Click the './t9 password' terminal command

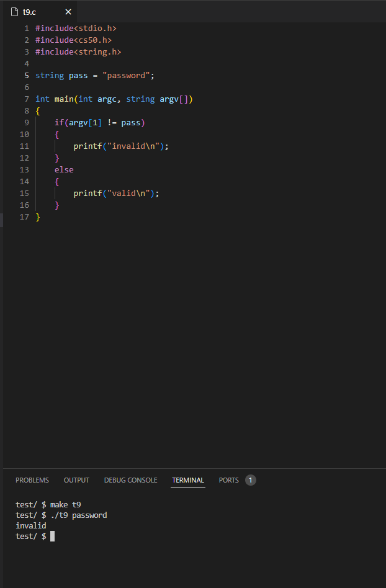tap(79, 515)
